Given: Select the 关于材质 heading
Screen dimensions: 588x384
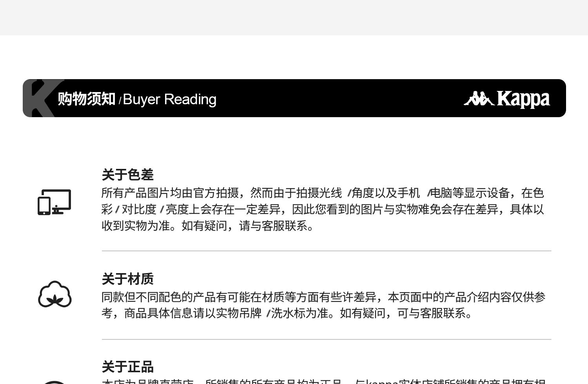Looking at the screenshot, I should pyautogui.click(x=127, y=279).
